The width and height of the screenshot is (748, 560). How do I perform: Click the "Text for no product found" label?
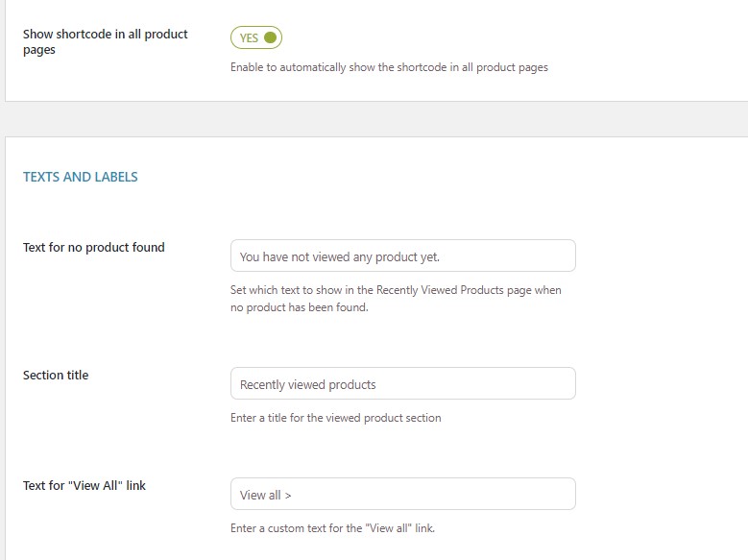click(94, 247)
